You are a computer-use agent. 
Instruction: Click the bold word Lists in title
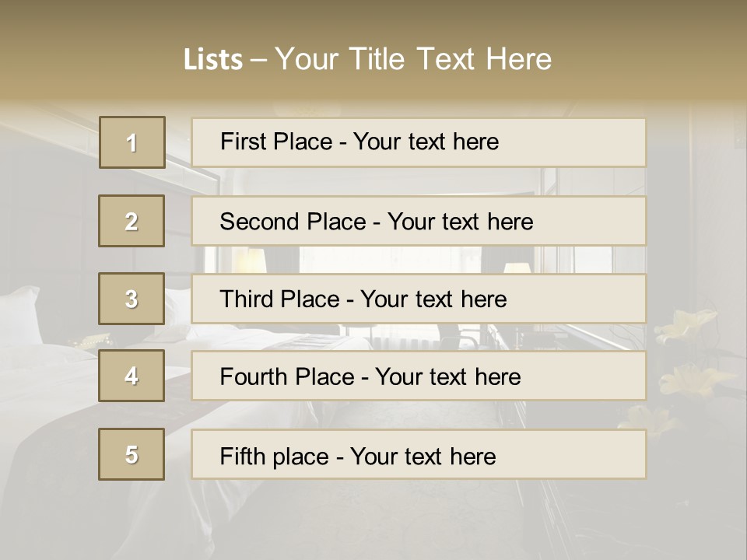tap(212, 60)
